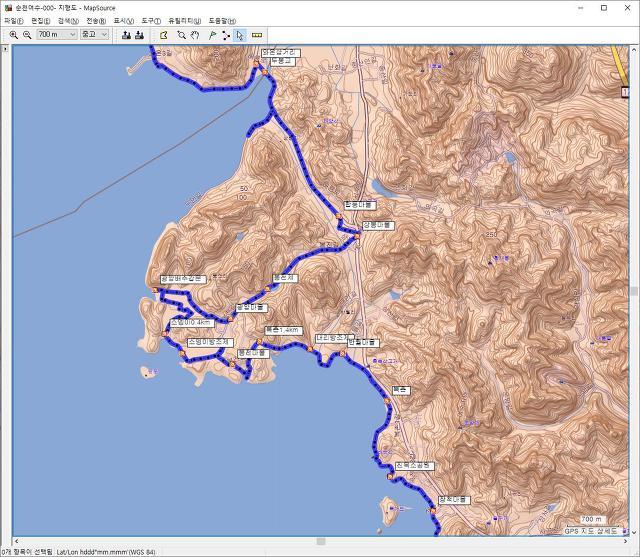Select the Map selection tool

click(164, 35)
